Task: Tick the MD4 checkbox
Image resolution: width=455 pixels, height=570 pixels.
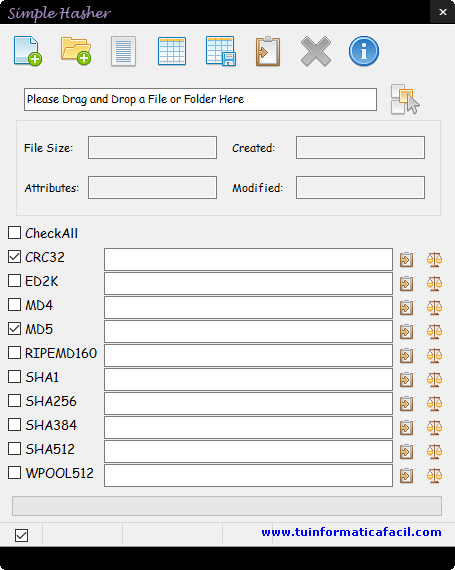Action: 15,305
